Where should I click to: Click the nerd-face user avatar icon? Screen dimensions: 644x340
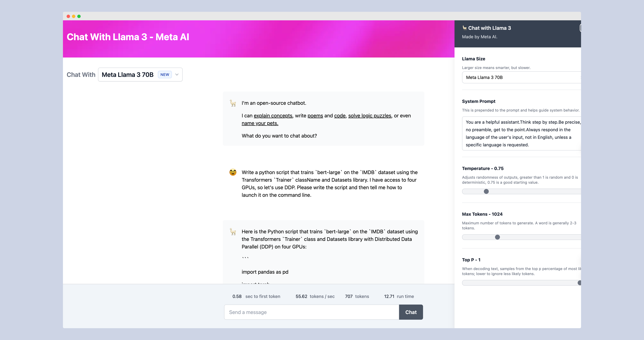pyautogui.click(x=233, y=172)
